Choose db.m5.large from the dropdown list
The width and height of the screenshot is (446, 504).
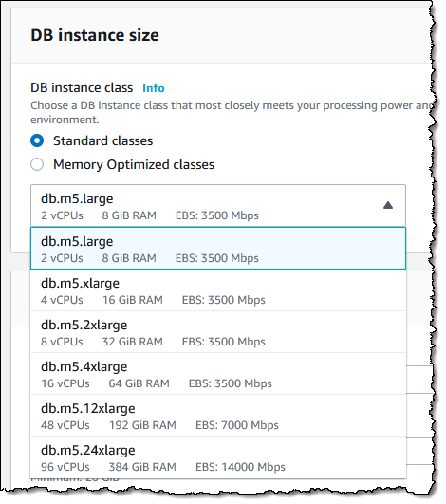tap(218, 248)
